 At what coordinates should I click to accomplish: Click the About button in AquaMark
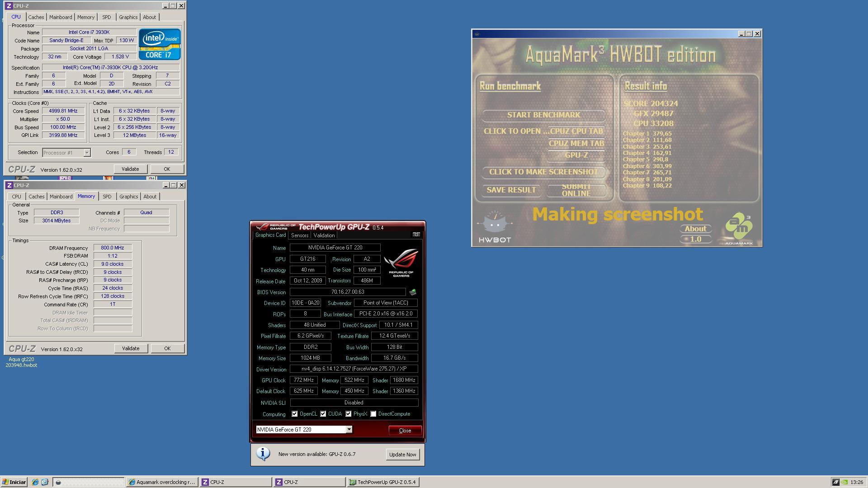point(695,229)
